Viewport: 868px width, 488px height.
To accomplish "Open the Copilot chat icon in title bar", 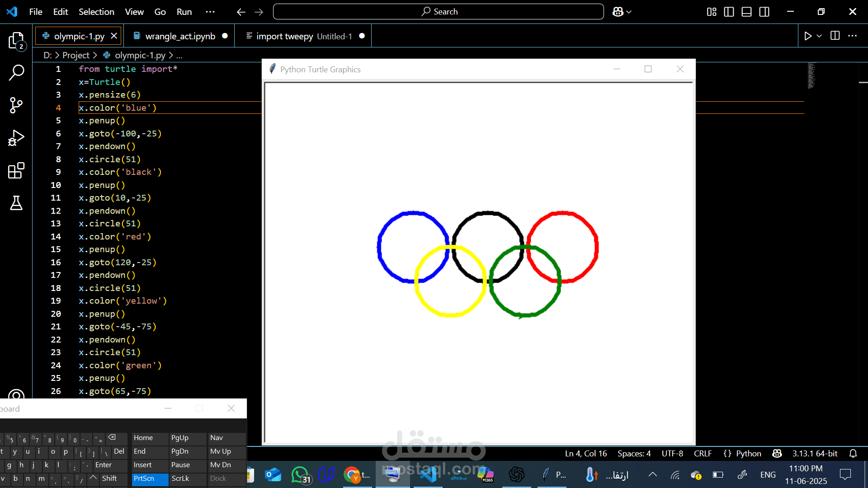I will [x=618, y=12].
